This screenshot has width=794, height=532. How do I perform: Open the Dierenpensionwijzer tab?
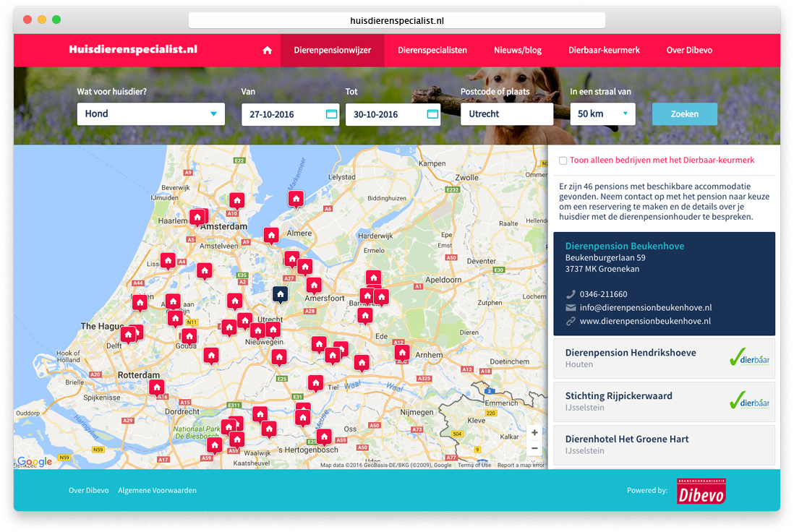332,50
